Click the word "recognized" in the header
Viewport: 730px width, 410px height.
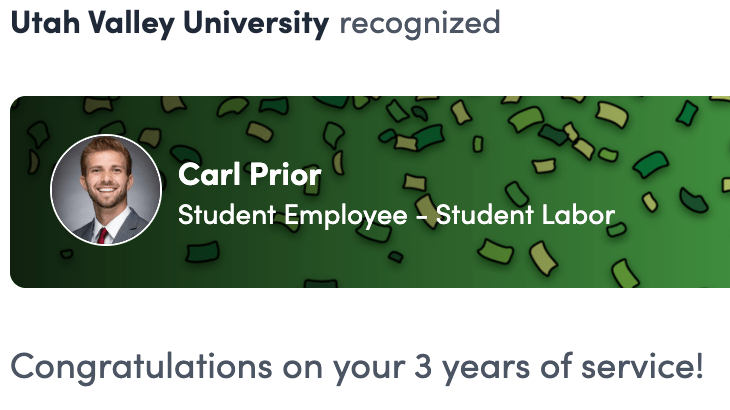pos(419,22)
